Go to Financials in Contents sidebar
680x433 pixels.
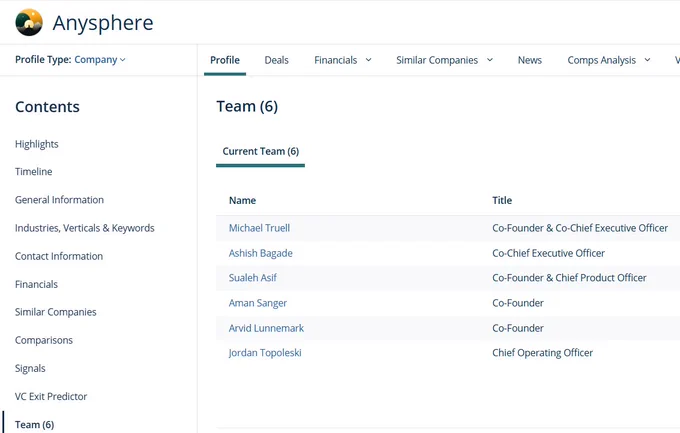[x=36, y=285]
